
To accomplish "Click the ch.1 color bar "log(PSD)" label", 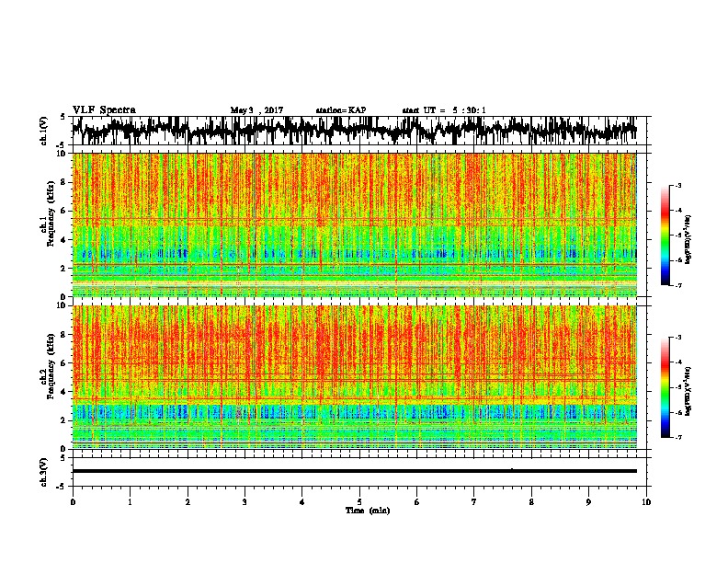I will click(688, 239).
